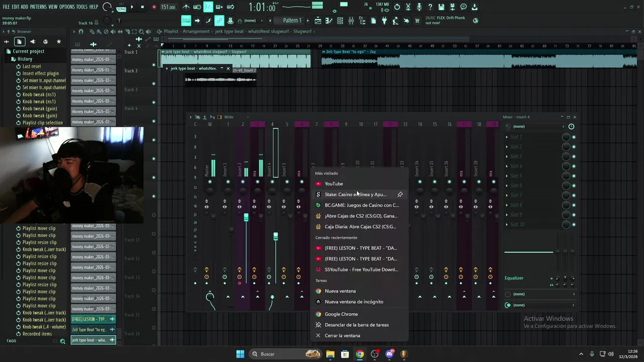
Task: Open the help question mark icon
Action: 430,7
